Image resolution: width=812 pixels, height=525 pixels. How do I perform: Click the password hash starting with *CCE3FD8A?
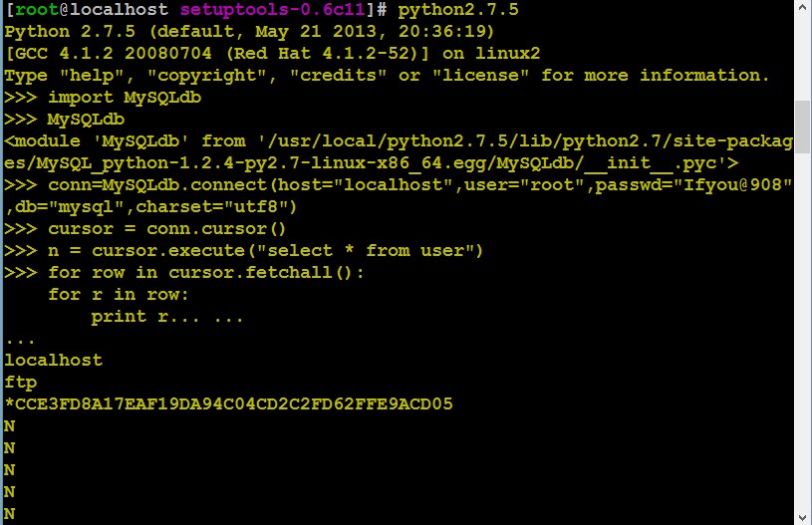[228, 403]
